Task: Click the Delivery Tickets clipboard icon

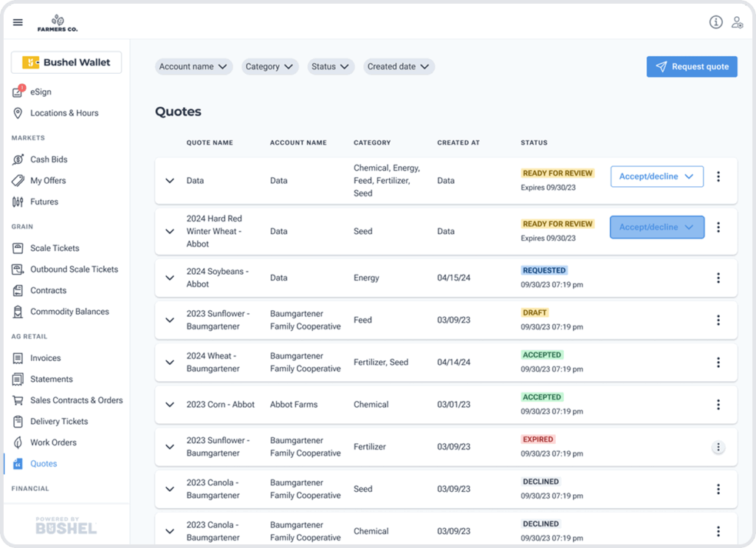Action: point(18,421)
